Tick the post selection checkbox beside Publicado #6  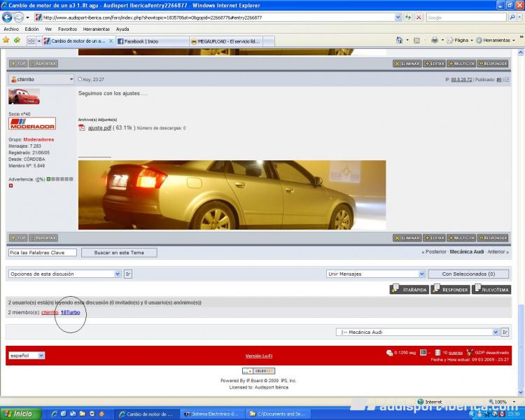(x=507, y=80)
